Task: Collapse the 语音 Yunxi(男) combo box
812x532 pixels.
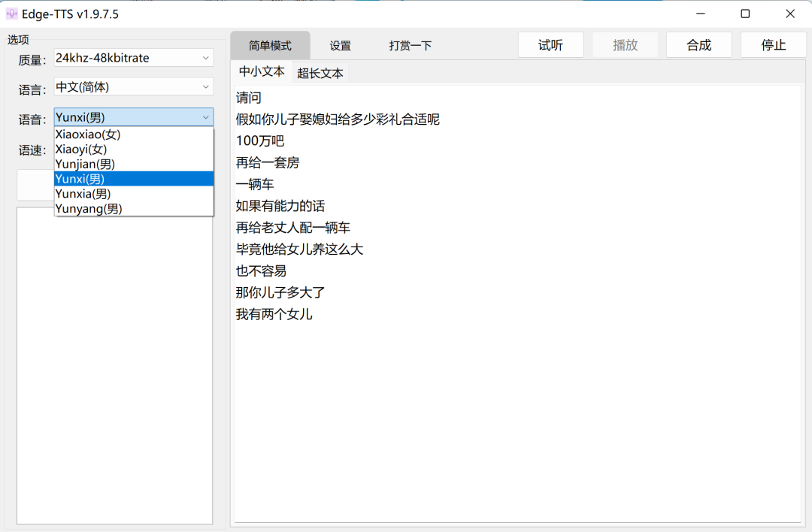Action: pyautogui.click(x=134, y=117)
